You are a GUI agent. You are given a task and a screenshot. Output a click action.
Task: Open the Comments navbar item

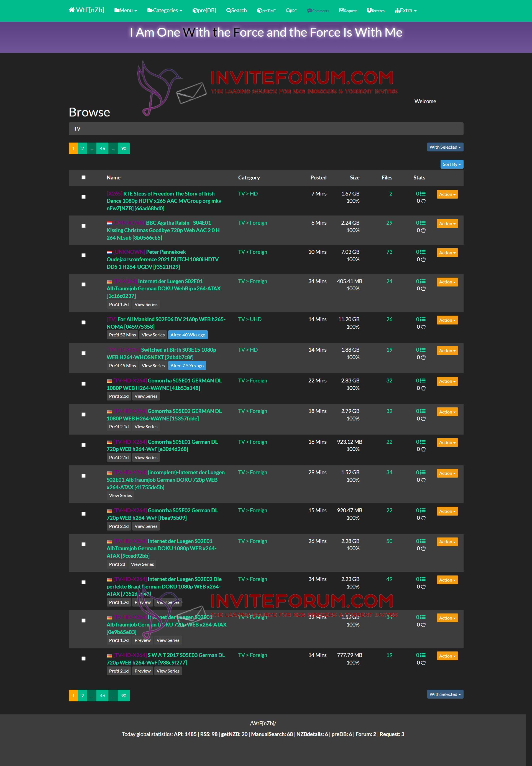[318, 11]
